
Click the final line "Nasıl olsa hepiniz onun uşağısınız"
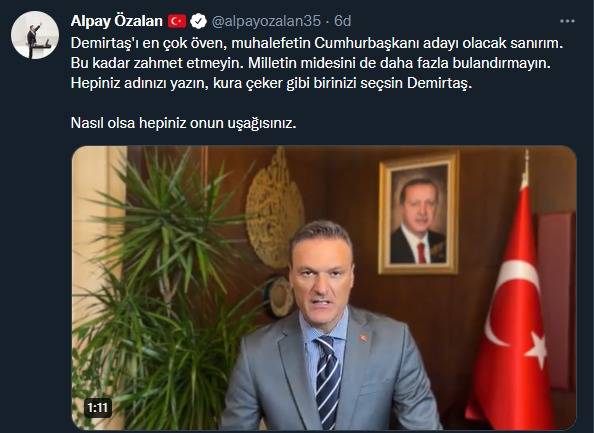(183, 123)
